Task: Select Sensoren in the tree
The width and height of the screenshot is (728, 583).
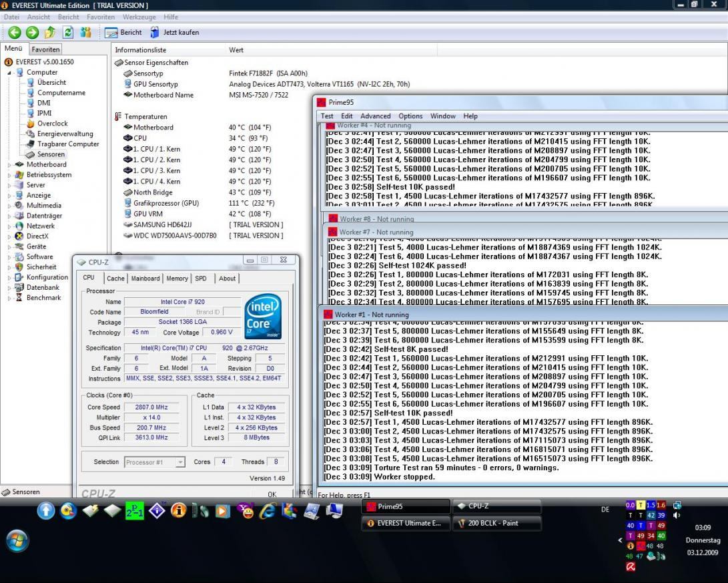Action: pos(51,154)
